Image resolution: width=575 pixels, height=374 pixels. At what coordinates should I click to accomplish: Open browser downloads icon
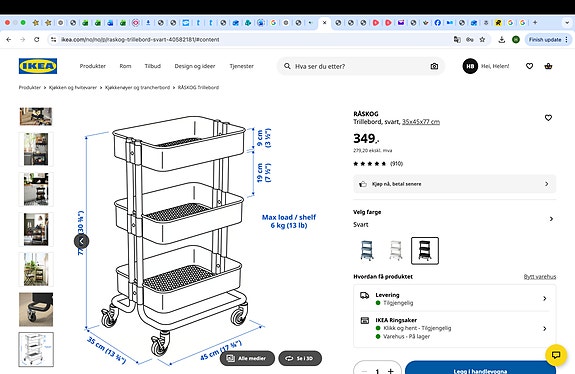(x=502, y=39)
